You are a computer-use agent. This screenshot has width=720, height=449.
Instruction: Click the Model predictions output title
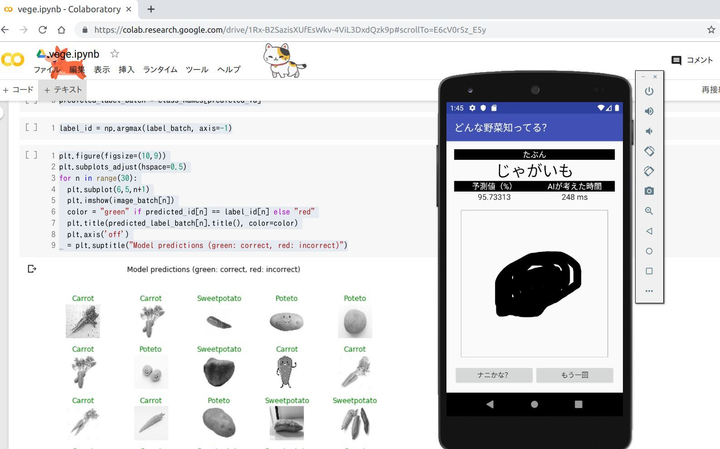214,269
